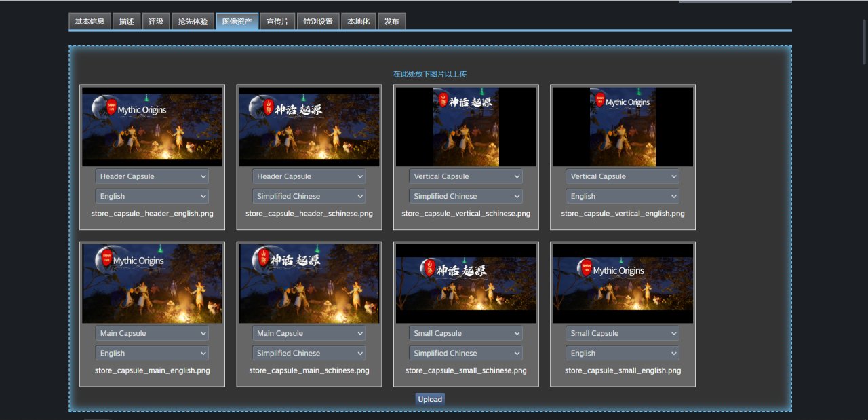Open language dropdown for store_capsule_main_schinese.png

(309, 353)
